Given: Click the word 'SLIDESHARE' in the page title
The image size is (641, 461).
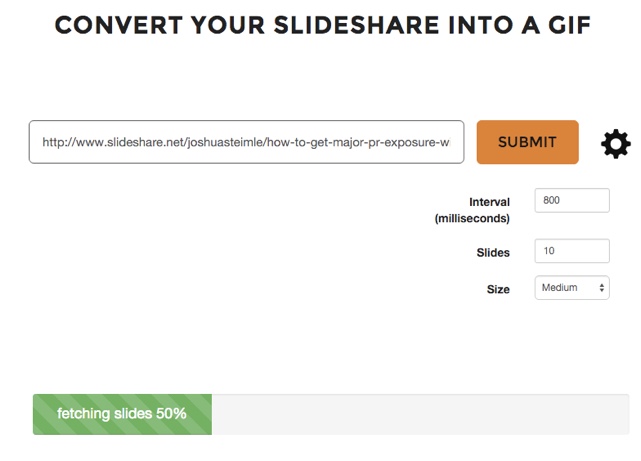Looking at the screenshot, I should coord(356,25).
